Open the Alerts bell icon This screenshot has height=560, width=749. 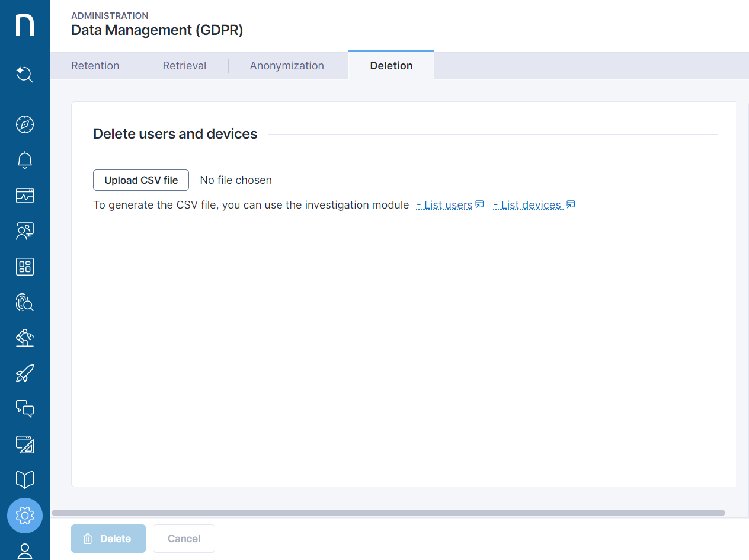pyautogui.click(x=24, y=160)
